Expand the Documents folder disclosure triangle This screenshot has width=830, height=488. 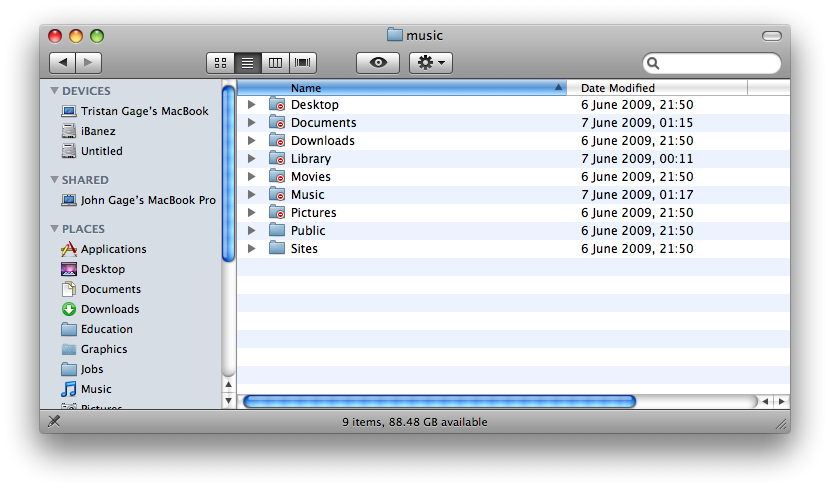point(252,123)
